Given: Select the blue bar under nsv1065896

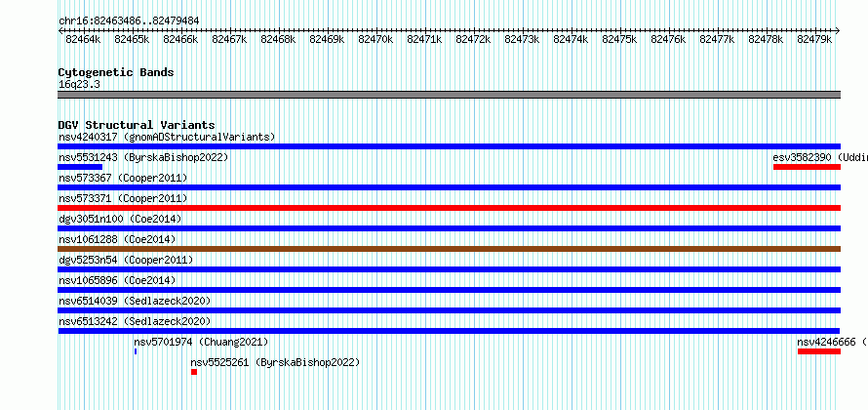Looking at the screenshot, I should [449, 290].
